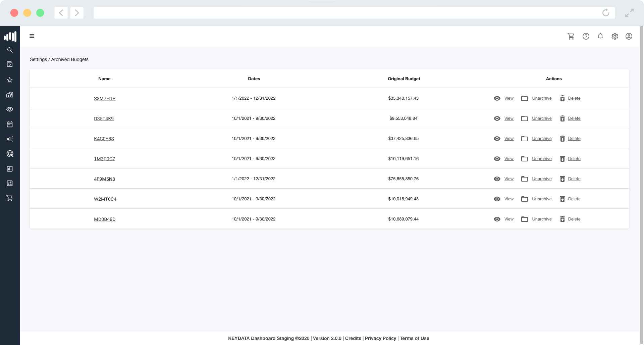Open notifications via the bell icon
The width and height of the screenshot is (644, 345).
[600, 36]
